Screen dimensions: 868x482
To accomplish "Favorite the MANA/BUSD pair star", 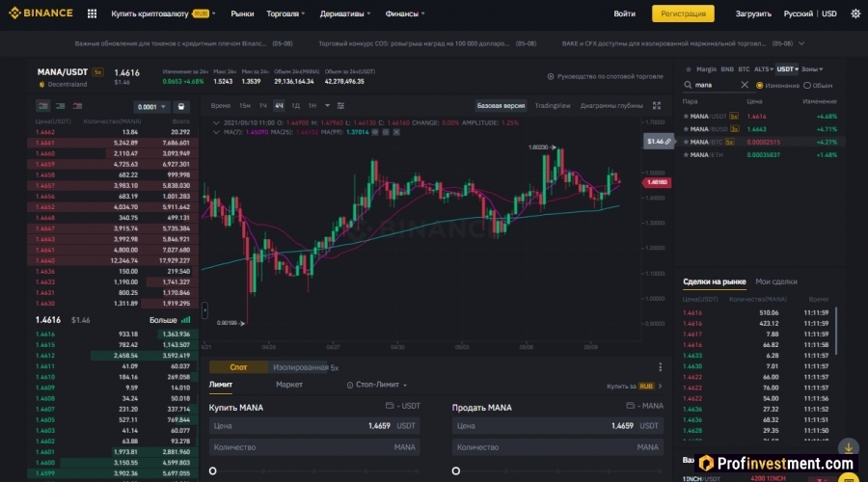I will [686, 129].
